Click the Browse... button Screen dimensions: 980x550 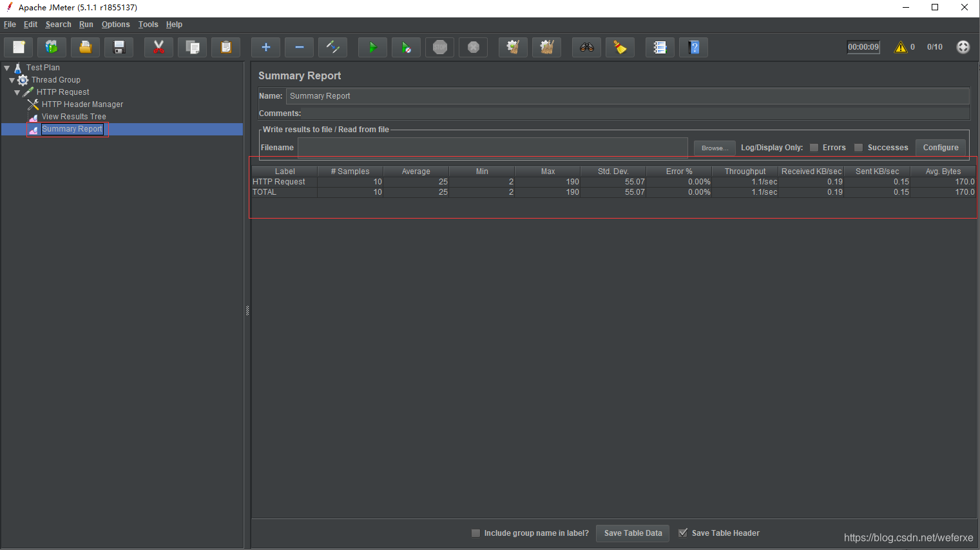[715, 148]
